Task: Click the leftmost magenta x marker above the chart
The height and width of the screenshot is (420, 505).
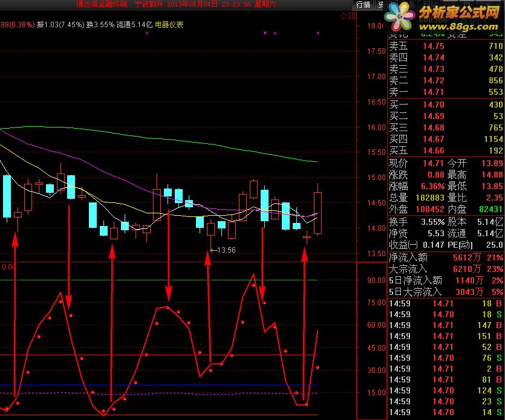Action: [147, 33]
